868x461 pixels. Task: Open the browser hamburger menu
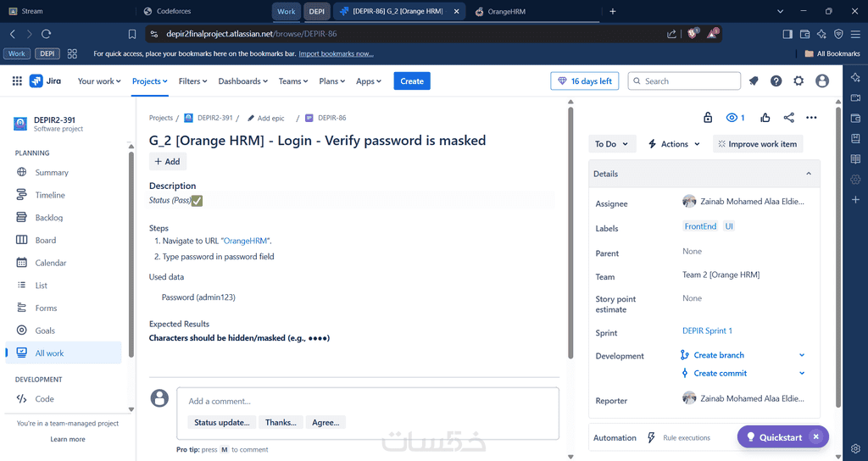(855, 34)
